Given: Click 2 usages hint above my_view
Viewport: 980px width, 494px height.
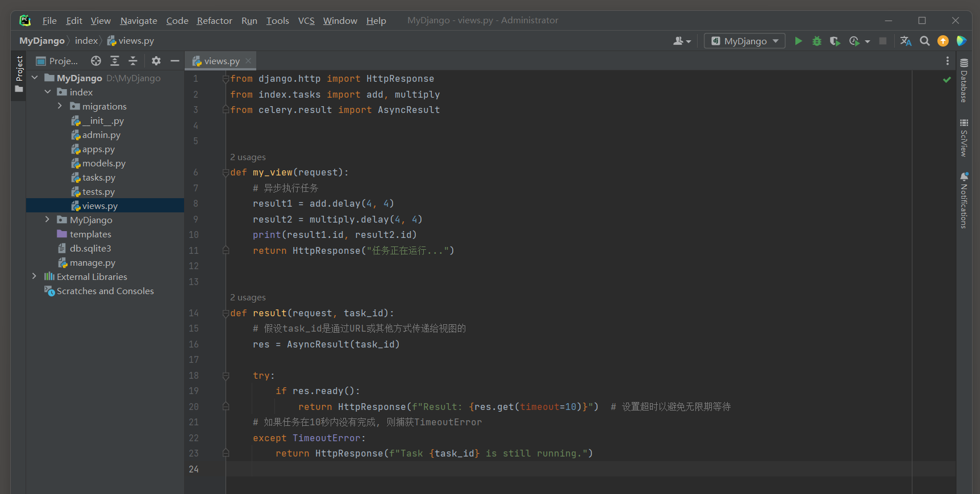Looking at the screenshot, I should [x=248, y=157].
